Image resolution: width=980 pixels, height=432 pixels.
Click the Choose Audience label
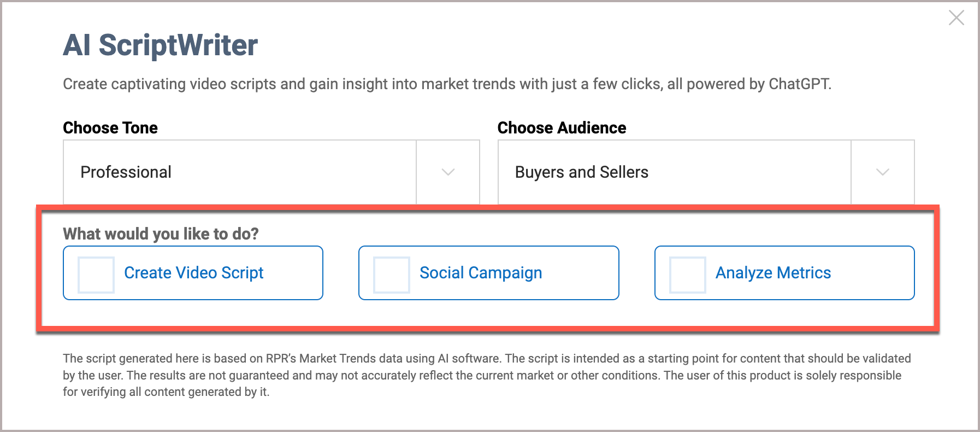(x=562, y=128)
